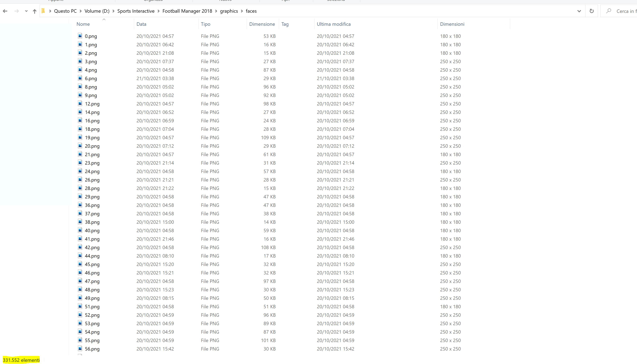The width and height of the screenshot is (637, 364).
Task: Select the 14.png file icon
Action: point(80,112)
